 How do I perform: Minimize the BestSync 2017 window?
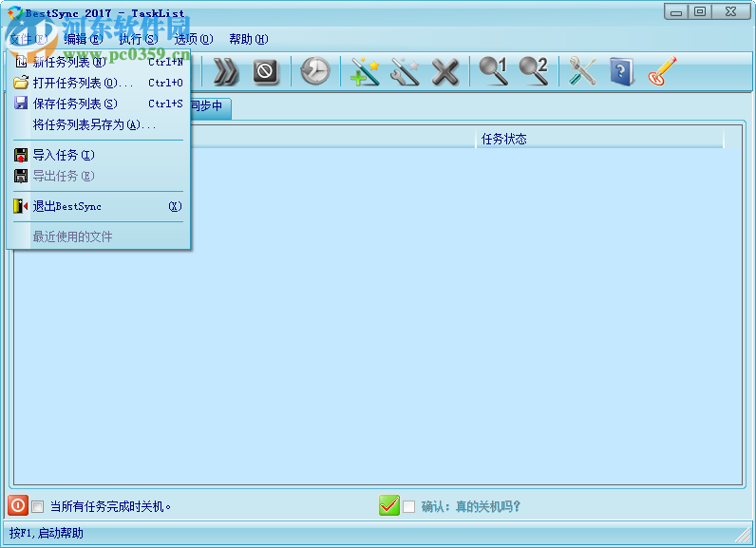coord(676,11)
